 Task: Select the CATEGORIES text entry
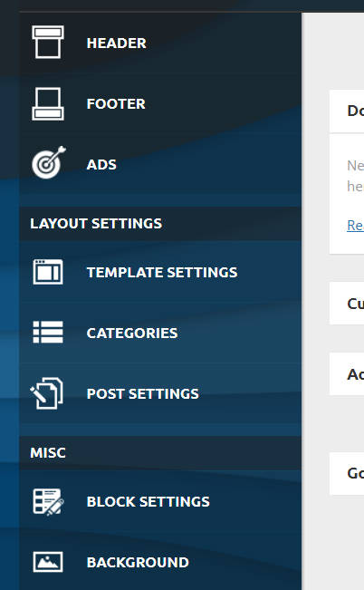click(x=132, y=333)
